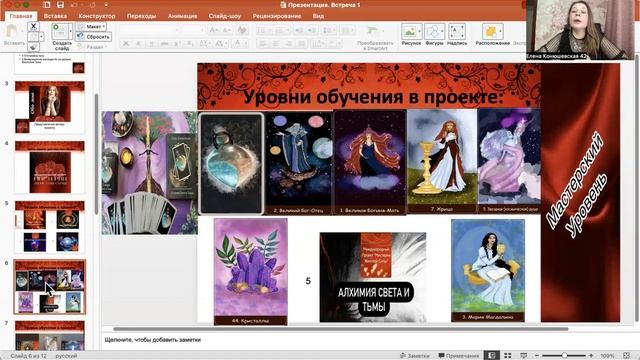Click the Copy icon in clipboard group
Image resolution: width=640 pixels, height=360 pixels.
[x=33, y=37]
